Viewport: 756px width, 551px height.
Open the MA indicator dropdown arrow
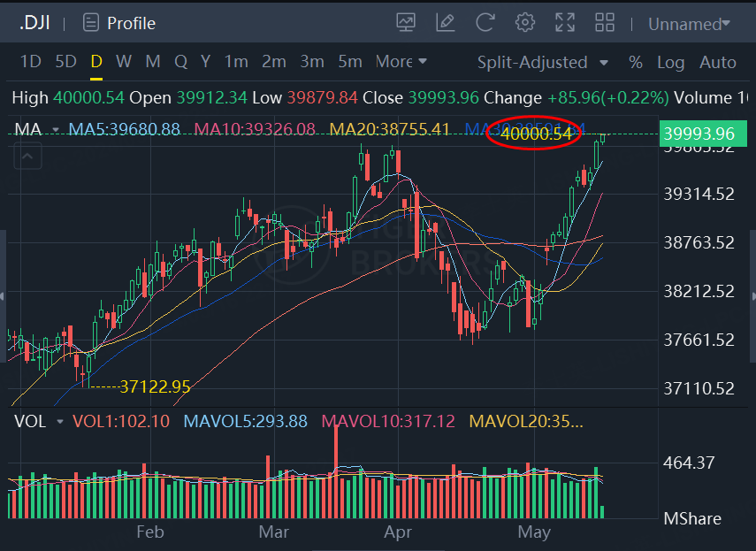click(x=56, y=130)
